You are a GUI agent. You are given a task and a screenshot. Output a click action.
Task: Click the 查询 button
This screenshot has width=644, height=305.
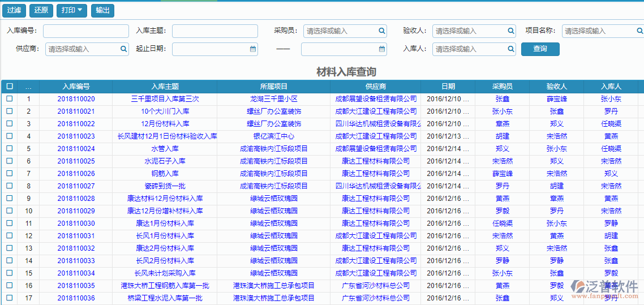[x=540, y=49]
